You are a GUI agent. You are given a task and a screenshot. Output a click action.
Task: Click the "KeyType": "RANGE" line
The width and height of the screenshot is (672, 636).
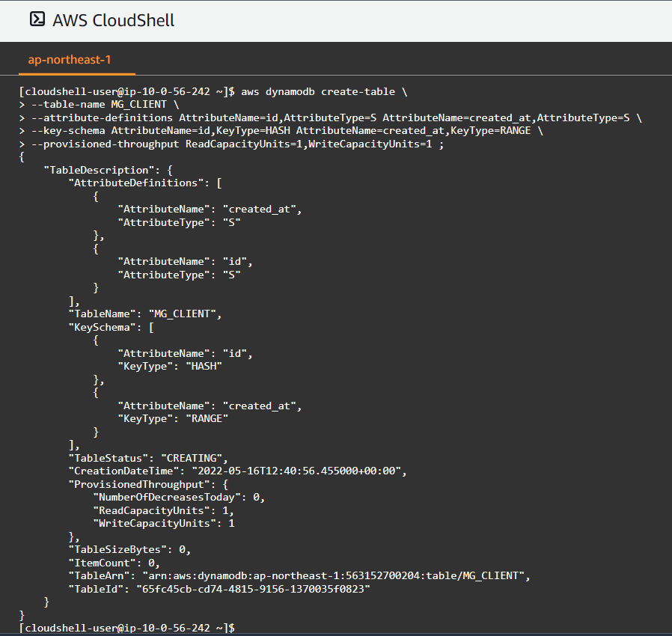click(173, 419)
